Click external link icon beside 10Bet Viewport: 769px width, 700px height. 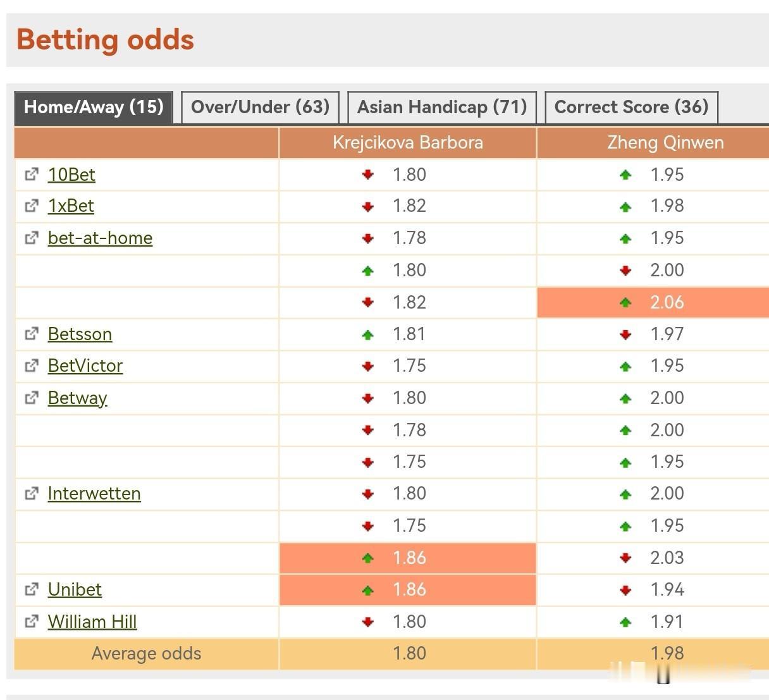[x=32, y=175]
